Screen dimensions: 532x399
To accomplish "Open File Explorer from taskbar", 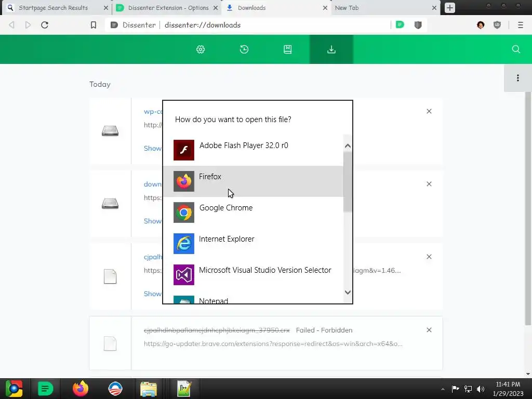I will pyautogui.click(x=149, y=389).
